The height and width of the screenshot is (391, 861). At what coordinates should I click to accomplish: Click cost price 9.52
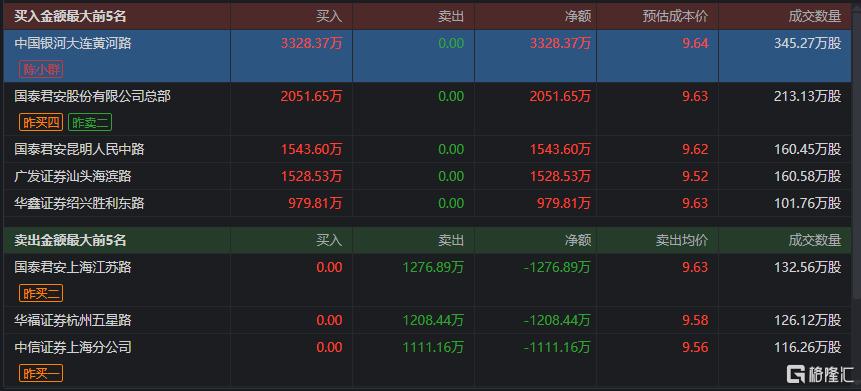(x=695, y=176)
